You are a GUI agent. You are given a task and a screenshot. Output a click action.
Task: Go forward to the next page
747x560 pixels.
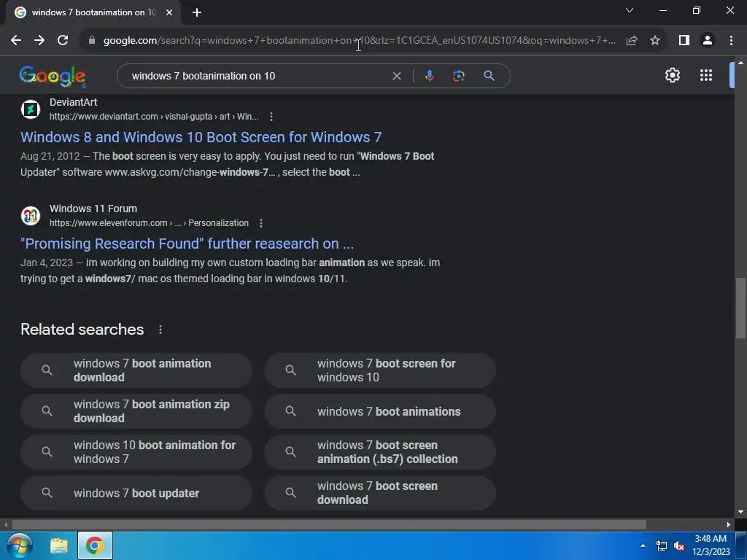click(39, 41)
